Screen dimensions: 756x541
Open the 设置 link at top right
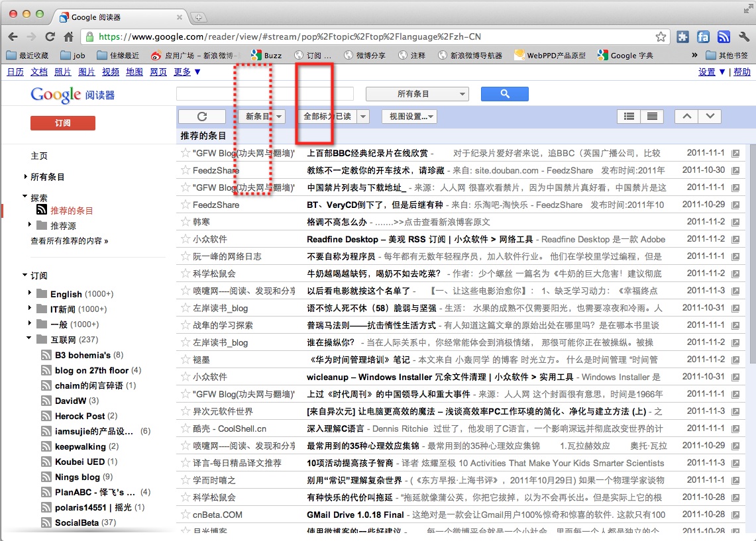(707, 72)
